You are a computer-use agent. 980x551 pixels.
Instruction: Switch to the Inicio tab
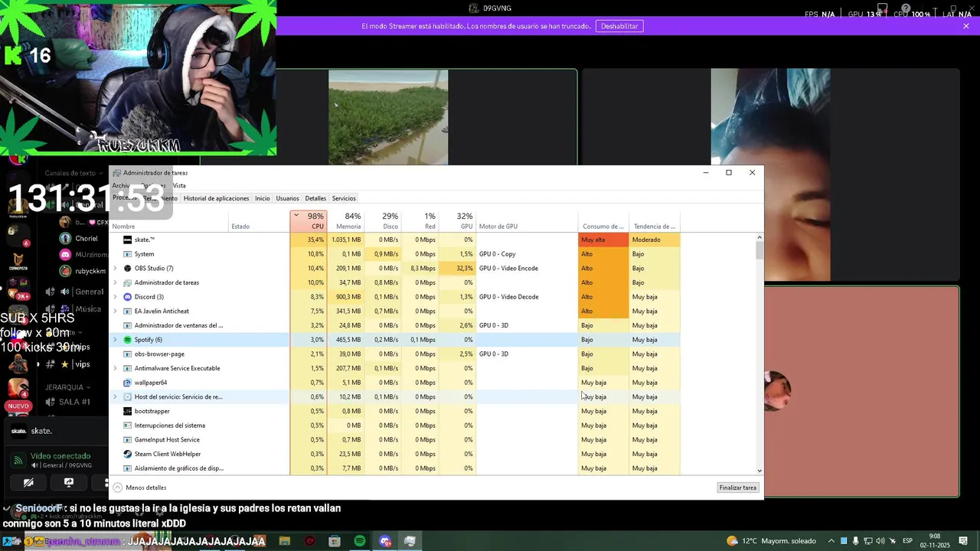(263, 198)
